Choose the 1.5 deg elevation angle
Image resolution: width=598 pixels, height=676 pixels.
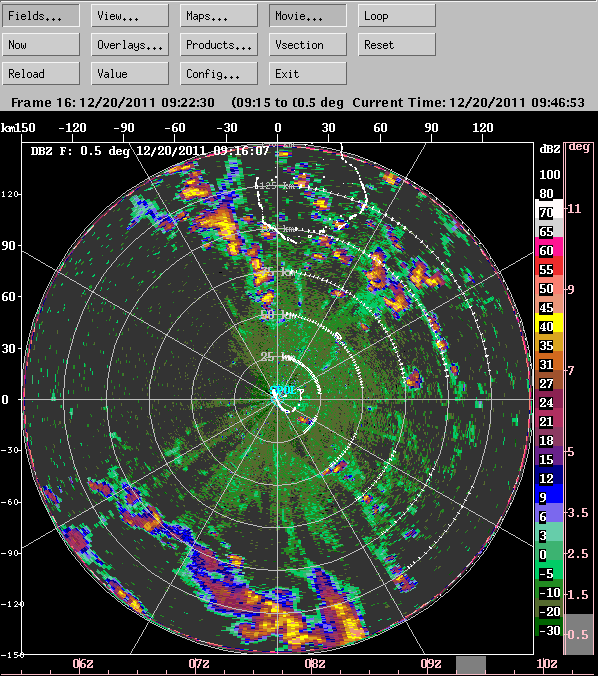579,595
